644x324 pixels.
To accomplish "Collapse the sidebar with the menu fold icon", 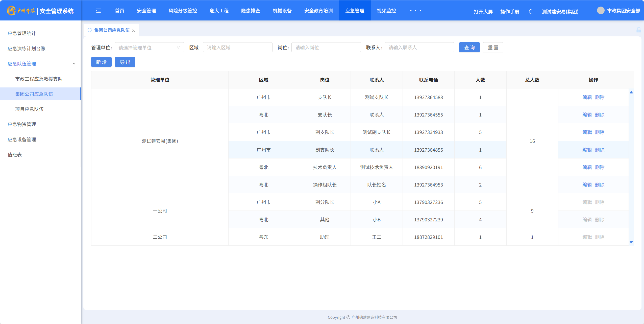I will click(x=98, y=11).
